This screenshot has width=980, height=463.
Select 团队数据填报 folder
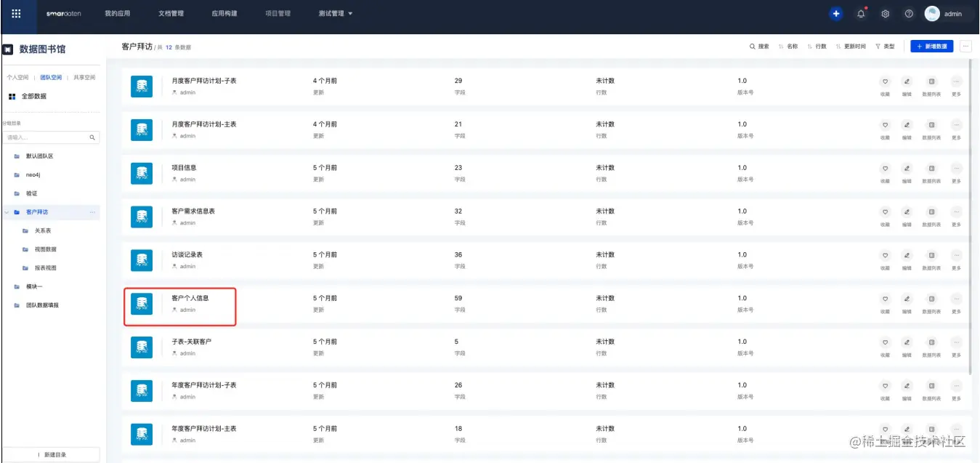tap(42, 305)
